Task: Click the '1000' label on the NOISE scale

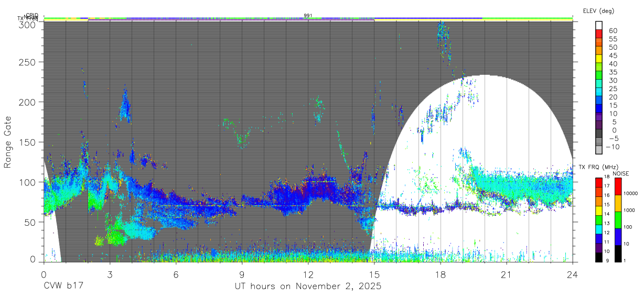Action: click(629, 210)
